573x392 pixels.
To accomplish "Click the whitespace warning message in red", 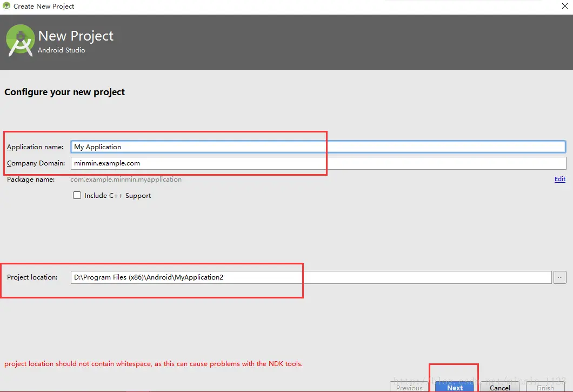I will click(154, 364).
